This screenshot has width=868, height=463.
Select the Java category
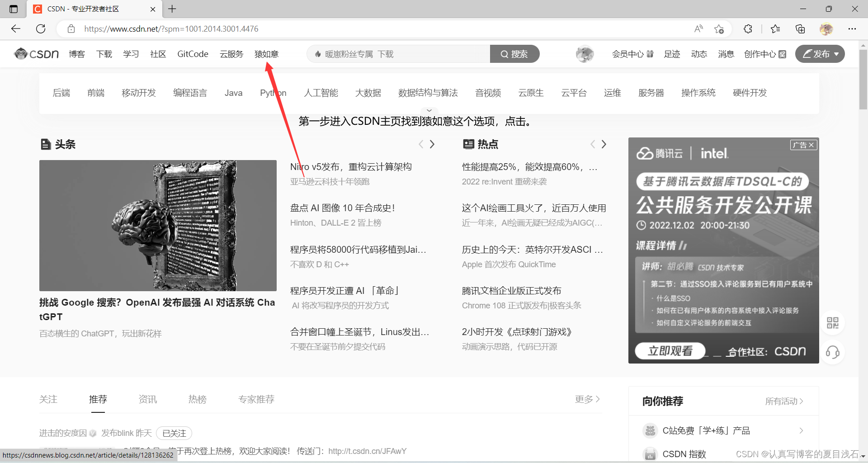[x=233, y=93]
